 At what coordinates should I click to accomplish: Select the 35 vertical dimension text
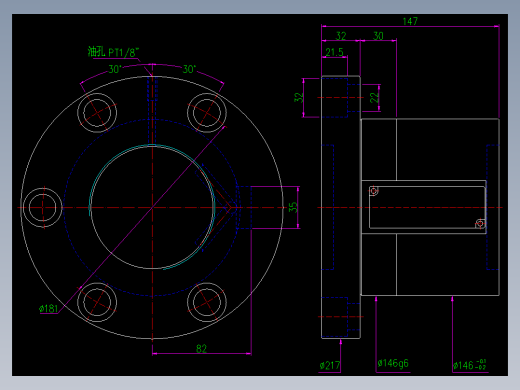coord(292,207)
